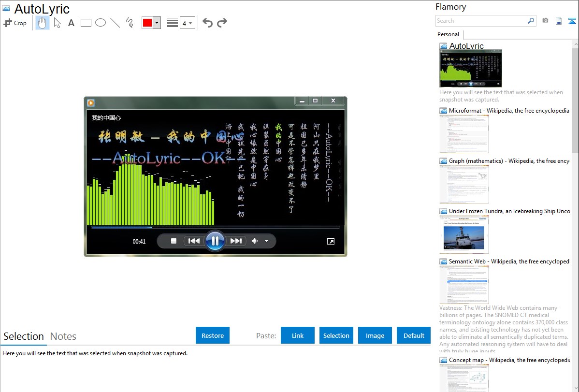Click the line thickness icon
The image size is (579, 392).
click(x=173, y=23)
